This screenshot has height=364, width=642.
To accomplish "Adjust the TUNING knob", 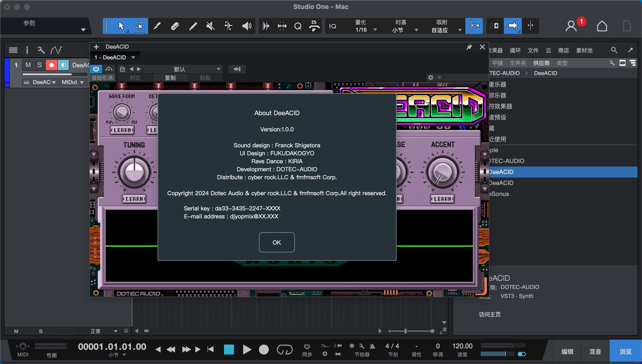I will click(134, 172).
